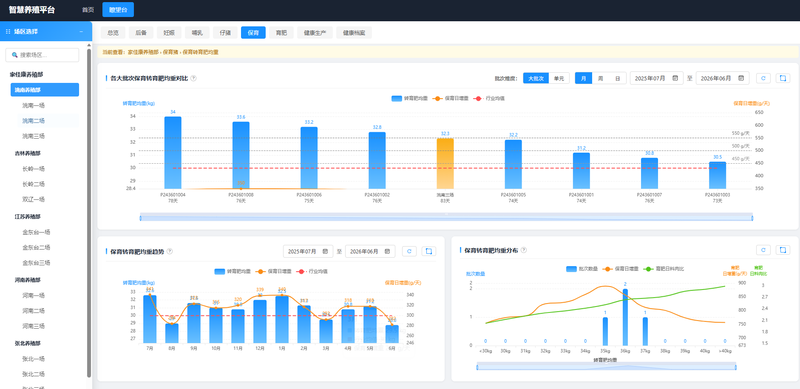The image size is (800, 389).
Task: Click the 首页 navigation link
Action: coord(88,10)
